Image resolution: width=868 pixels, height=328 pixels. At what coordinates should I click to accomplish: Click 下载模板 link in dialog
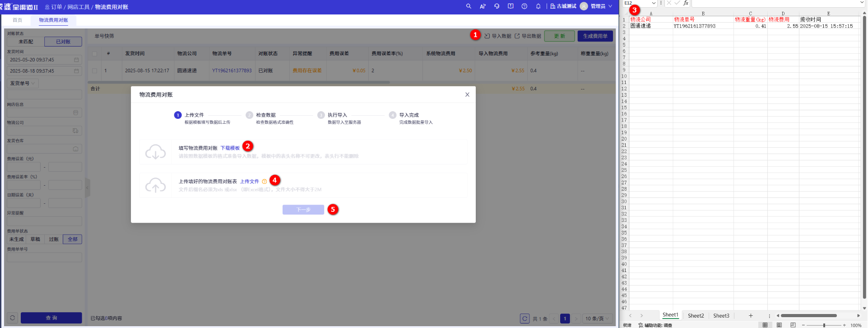coord(230,148)
